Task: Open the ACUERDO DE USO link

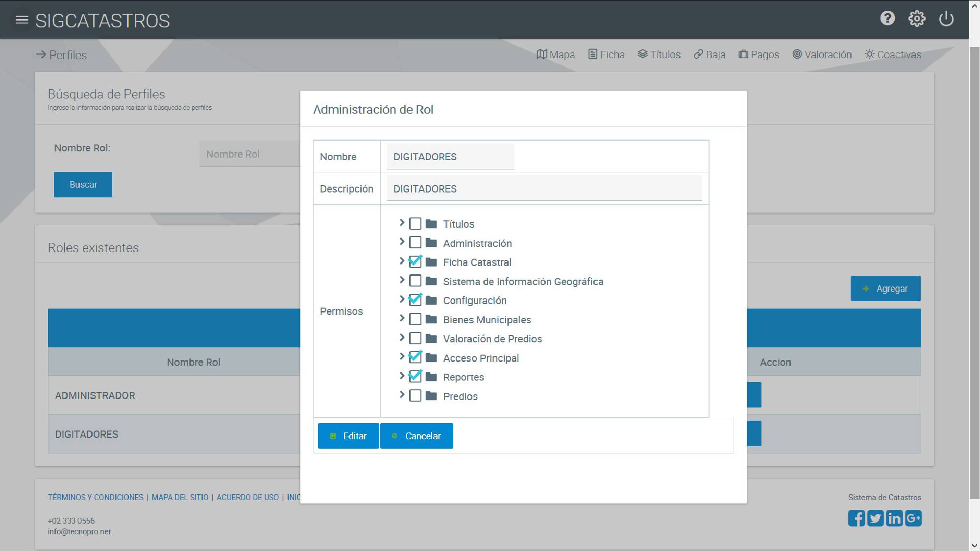Action: [x=247, y=497]
